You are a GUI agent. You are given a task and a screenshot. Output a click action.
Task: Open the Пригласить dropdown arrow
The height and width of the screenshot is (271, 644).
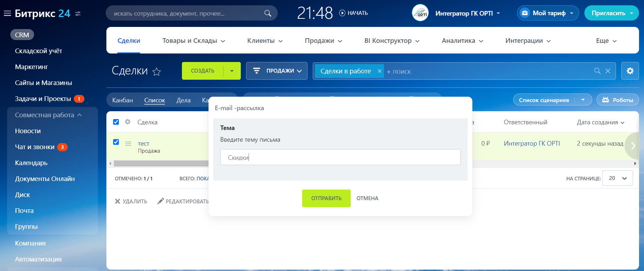pos(632,13)
